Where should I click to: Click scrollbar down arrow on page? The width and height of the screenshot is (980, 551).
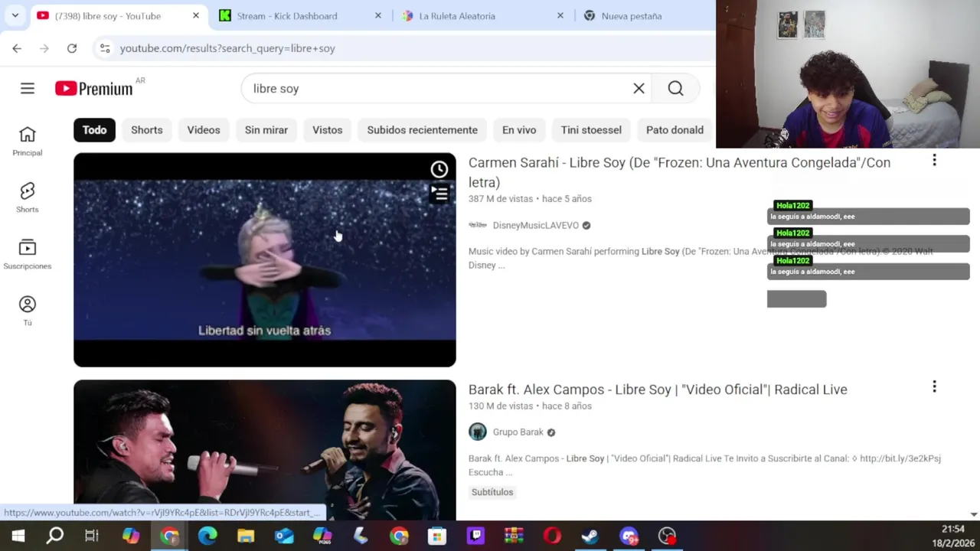pos(974,515)
